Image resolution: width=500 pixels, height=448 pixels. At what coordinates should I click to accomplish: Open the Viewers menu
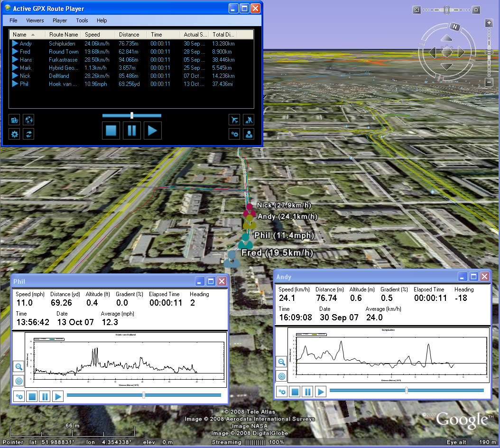pos(35,20)
